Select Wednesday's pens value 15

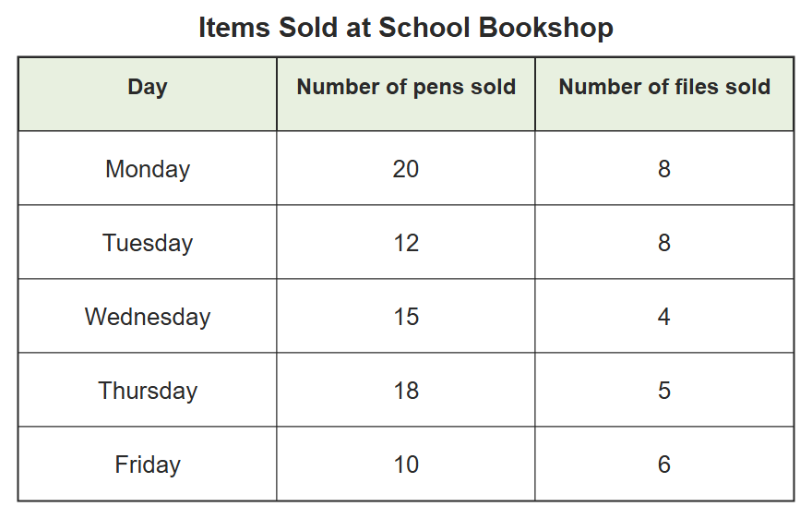[406, 317]
